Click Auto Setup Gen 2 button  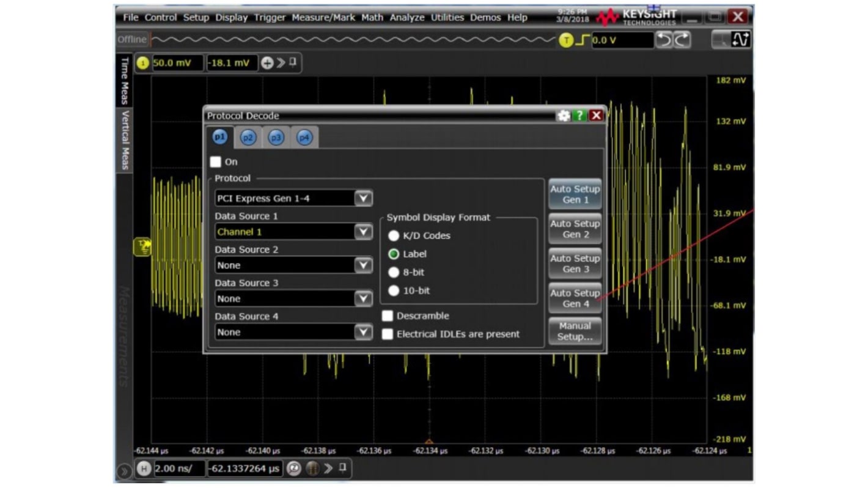click(x=575, y=229)
